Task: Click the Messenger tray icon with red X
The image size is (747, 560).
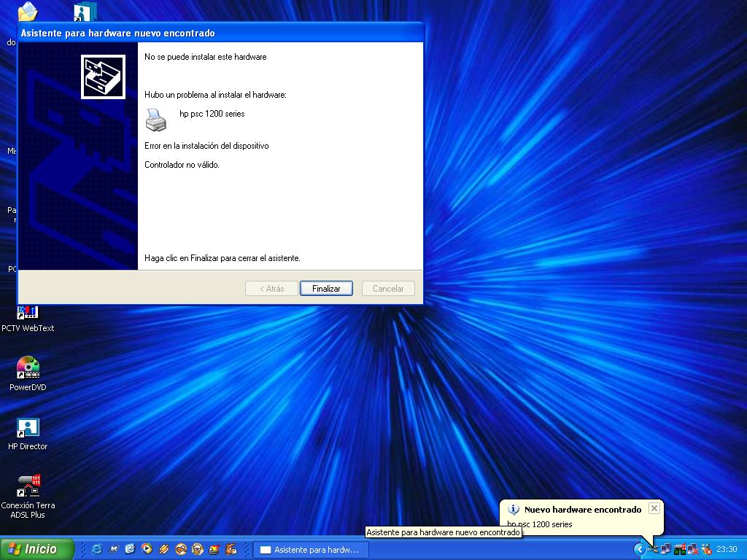Action: tap(706, 550)
